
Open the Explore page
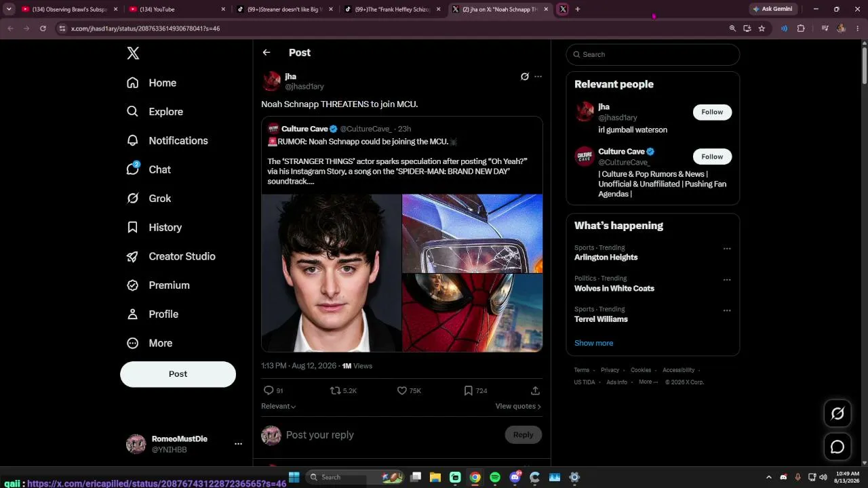pyautogui.click(x=155, y=112)
